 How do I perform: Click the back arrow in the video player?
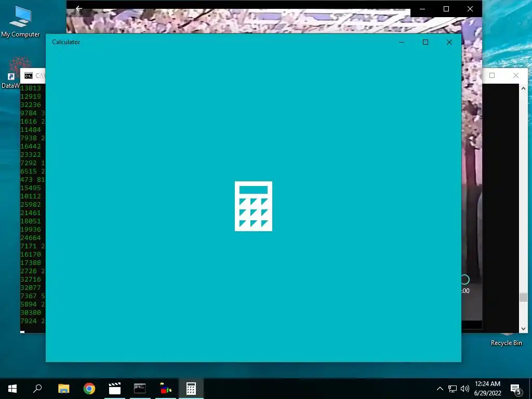click(x=79, y=9)
